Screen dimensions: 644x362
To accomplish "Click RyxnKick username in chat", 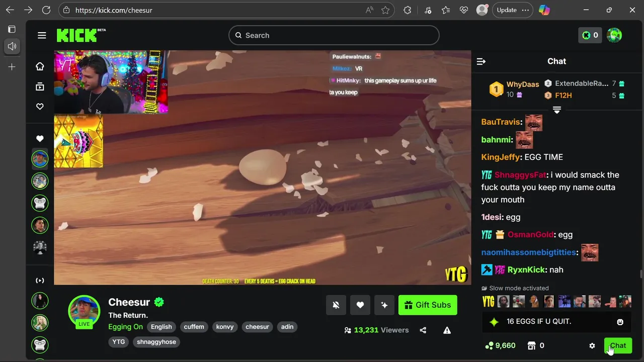I will (x=526, y=270).
